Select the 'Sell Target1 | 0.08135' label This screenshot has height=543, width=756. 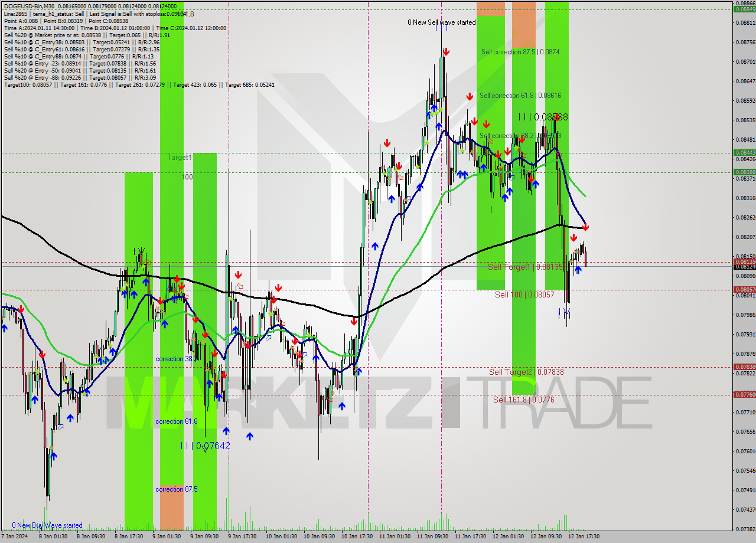click(526, 267)
